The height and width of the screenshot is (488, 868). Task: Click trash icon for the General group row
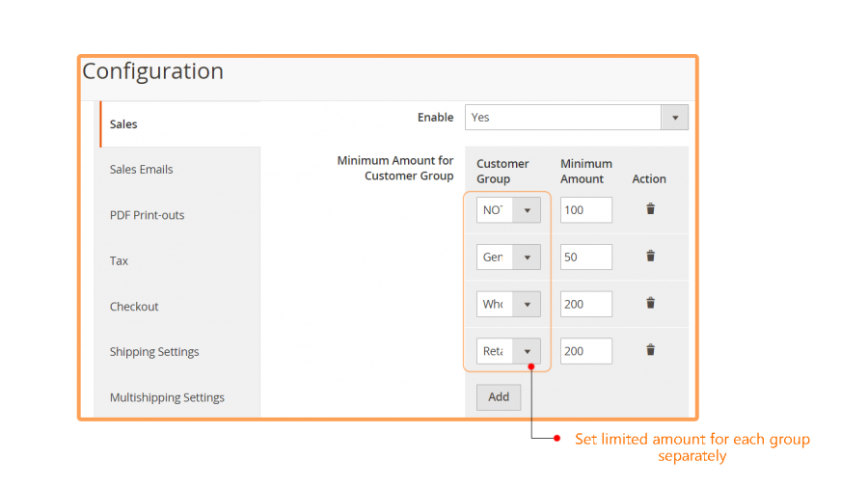pyautogui.click(x=650, y=257)
